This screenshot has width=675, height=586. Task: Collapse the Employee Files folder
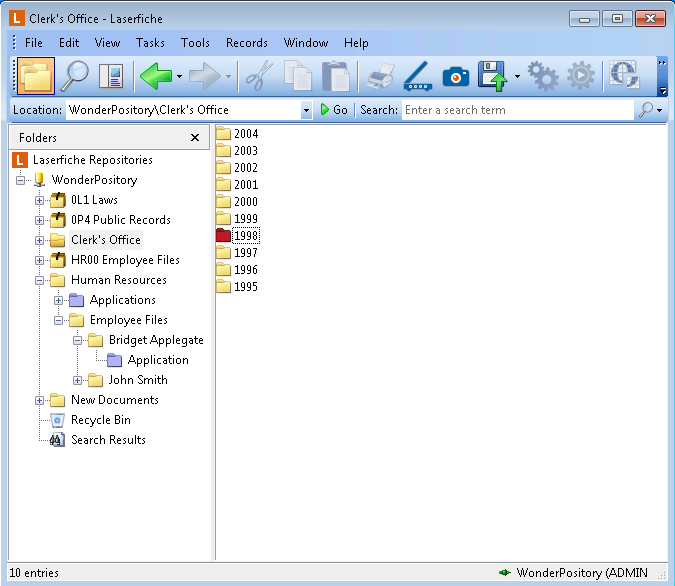click(59, 320)
